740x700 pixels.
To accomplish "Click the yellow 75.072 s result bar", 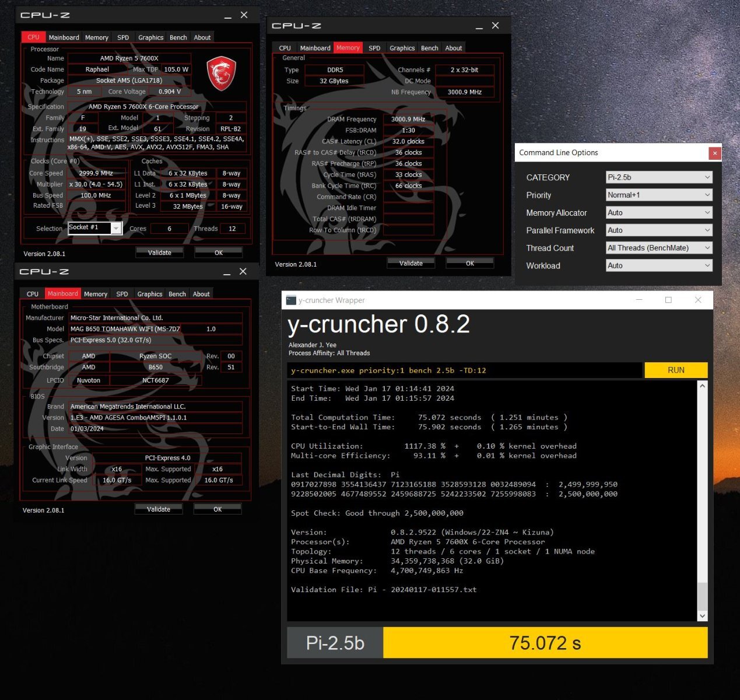I will [x=545, y=643].
